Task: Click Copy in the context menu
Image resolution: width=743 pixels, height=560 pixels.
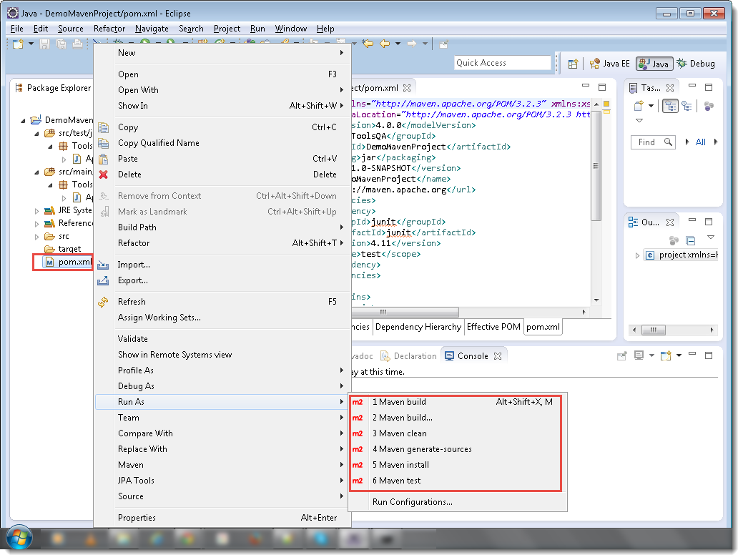Action: (x=222, y=127)
